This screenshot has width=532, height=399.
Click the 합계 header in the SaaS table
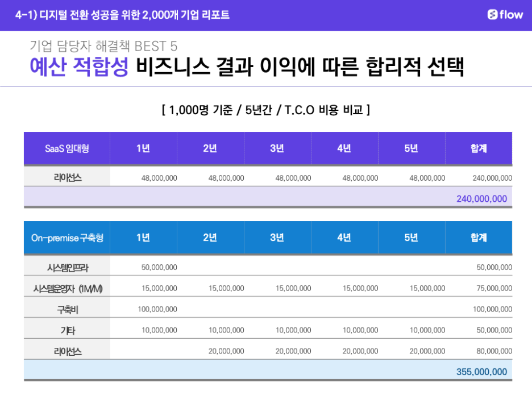click(478, 148)
